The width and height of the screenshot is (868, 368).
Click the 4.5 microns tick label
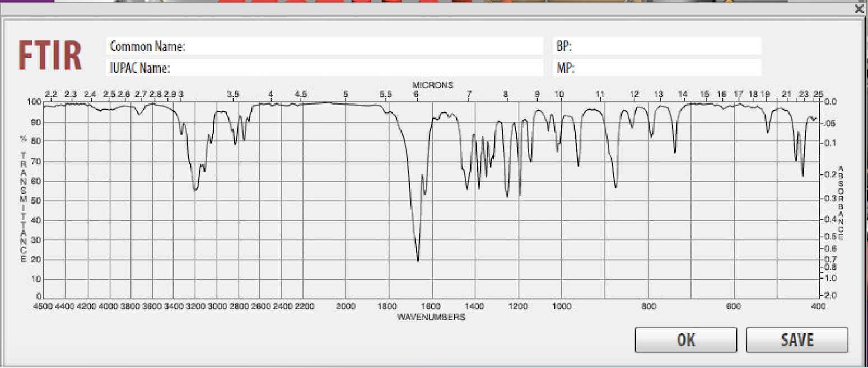[300, 94]
